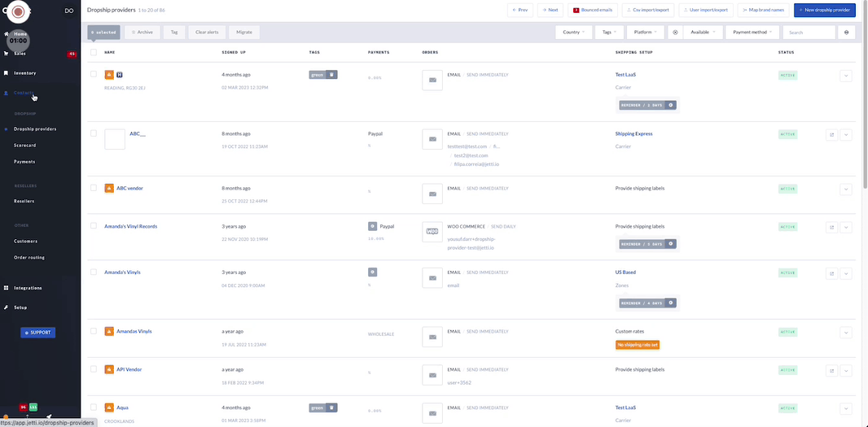Toggle the select-all checkbox in table header
The image size is (868, 427).
coord(94,53)
